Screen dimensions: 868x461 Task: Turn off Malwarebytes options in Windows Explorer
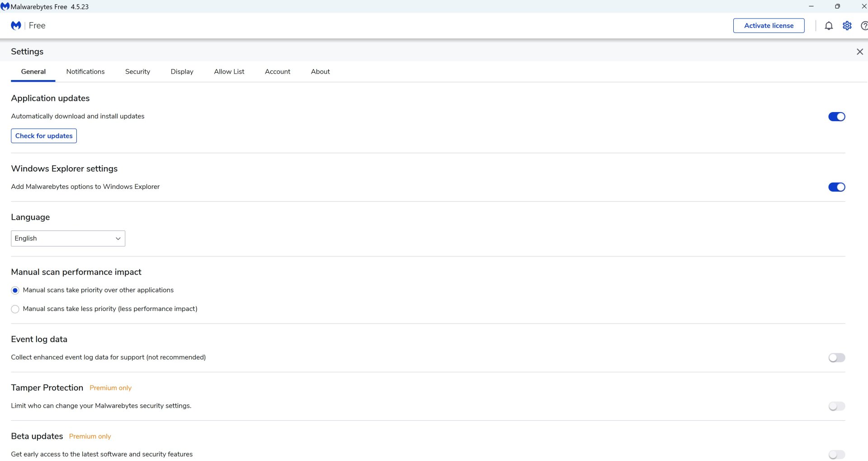click(x=836, y=187)
